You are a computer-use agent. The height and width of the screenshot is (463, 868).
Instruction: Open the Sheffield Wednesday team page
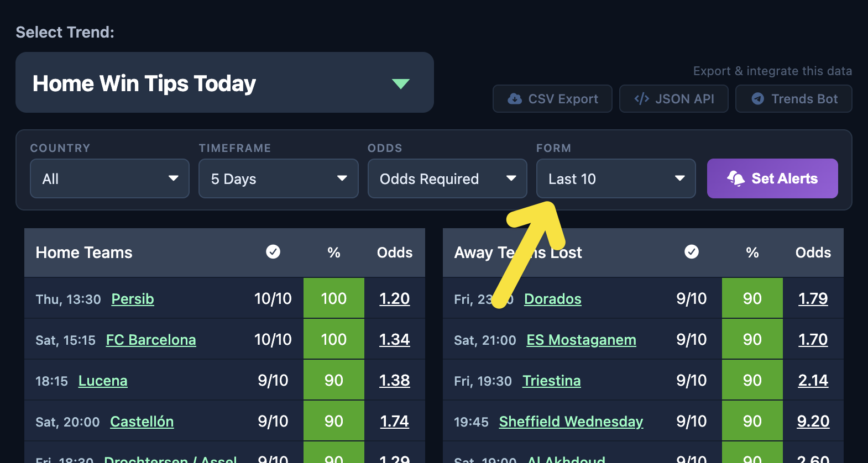[571, 422]
